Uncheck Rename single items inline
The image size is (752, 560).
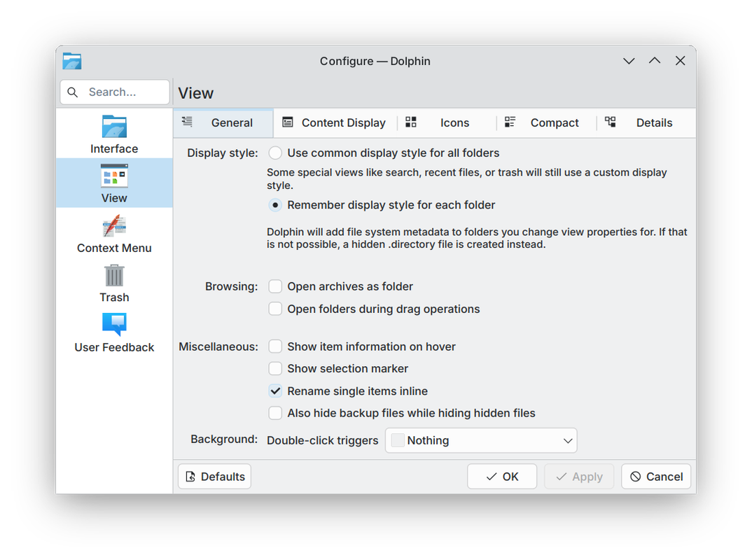click(x=348, y=391)
